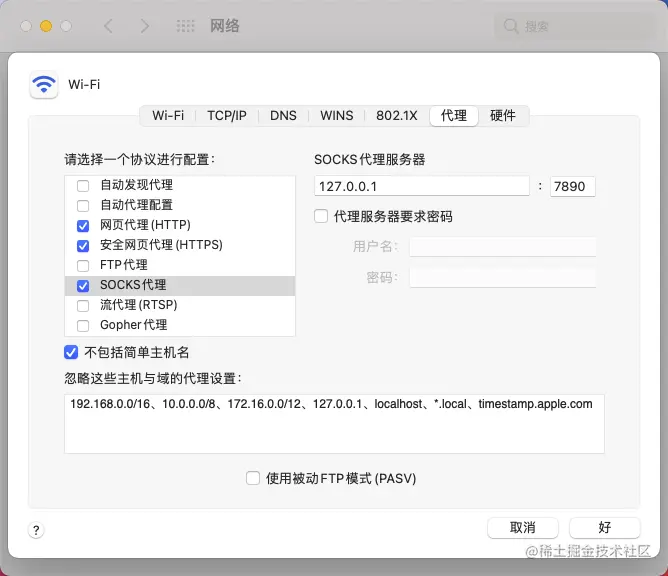The height and width of the screenshot is (576, 668).
Task: Select the 自动发现代理 row label
Action: click(137, 185)
